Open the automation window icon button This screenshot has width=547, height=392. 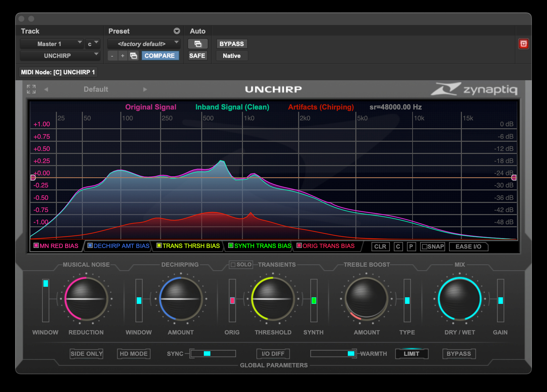(198, 44)
